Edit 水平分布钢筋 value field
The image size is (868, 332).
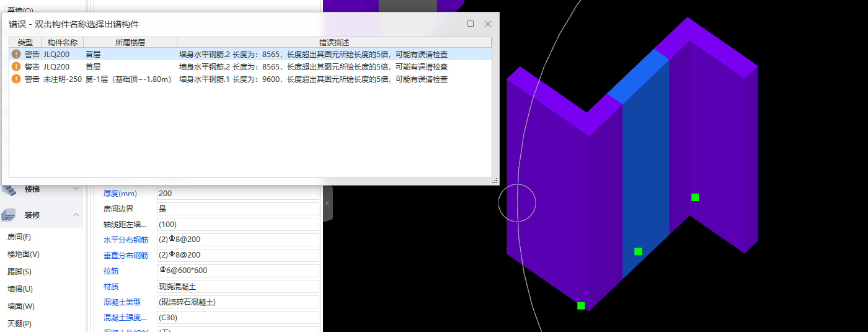tap(238, 240)
